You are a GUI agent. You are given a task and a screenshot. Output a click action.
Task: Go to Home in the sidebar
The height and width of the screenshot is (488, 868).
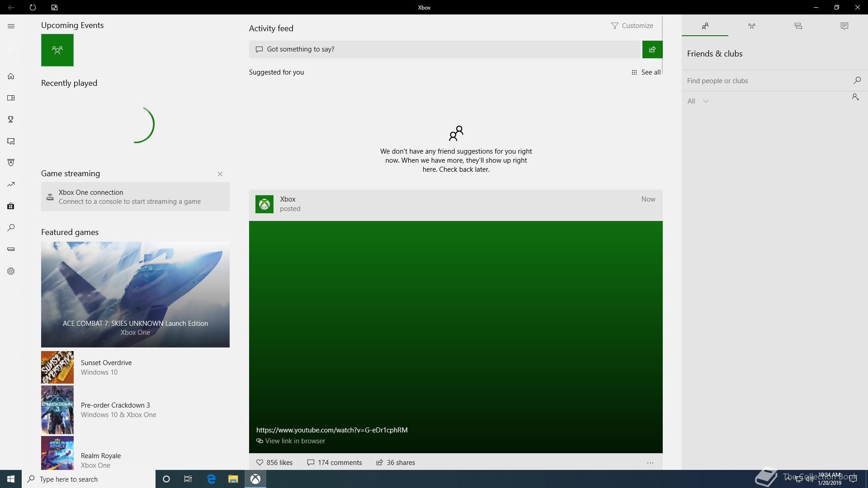click(x=11, y=76)
